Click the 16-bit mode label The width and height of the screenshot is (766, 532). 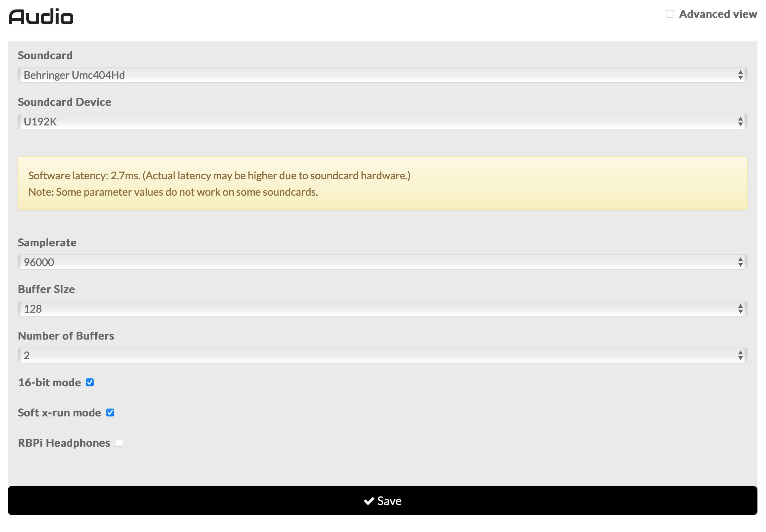[49, 382]
